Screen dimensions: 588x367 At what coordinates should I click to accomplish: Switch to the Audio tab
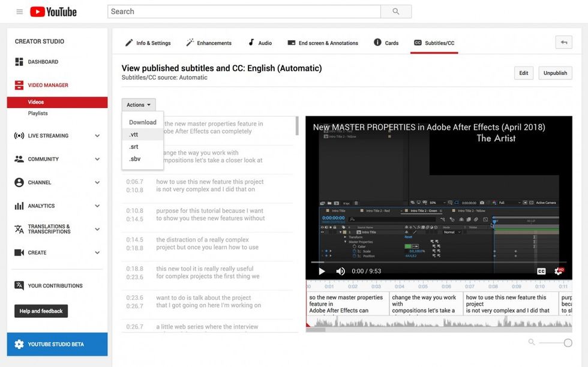(260, 43)
